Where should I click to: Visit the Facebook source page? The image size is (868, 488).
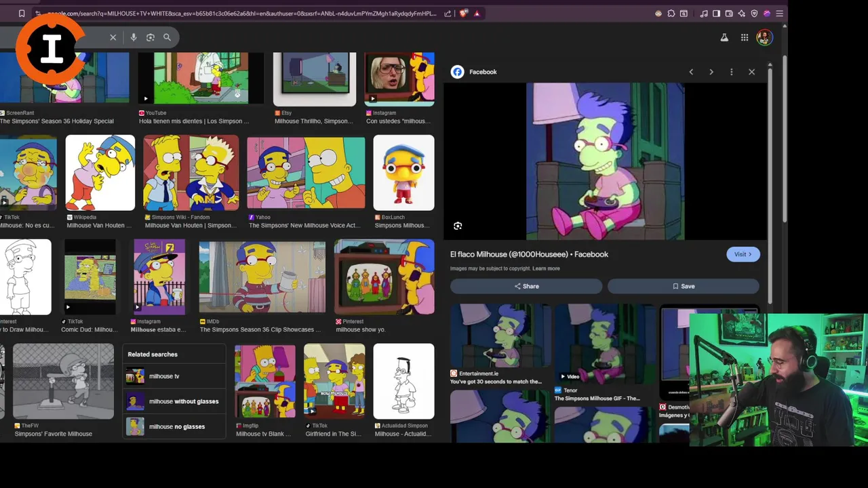pyautogui.click(x=743, y=254)
